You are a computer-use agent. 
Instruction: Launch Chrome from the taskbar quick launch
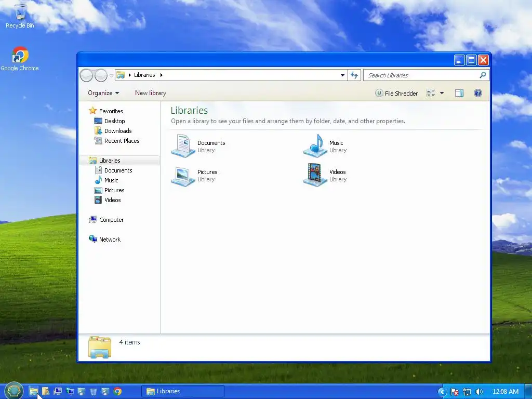click(x=118, y=391)
